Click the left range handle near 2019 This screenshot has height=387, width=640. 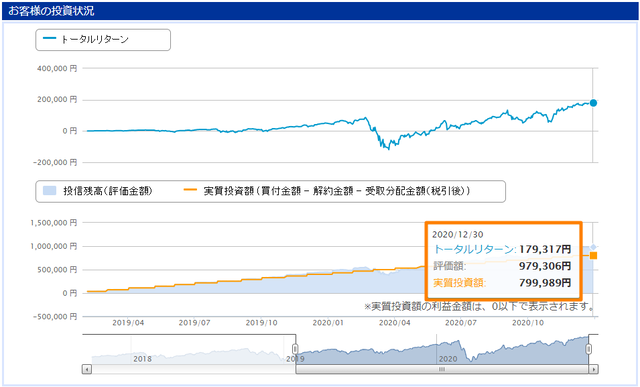[x=295, y=349]
